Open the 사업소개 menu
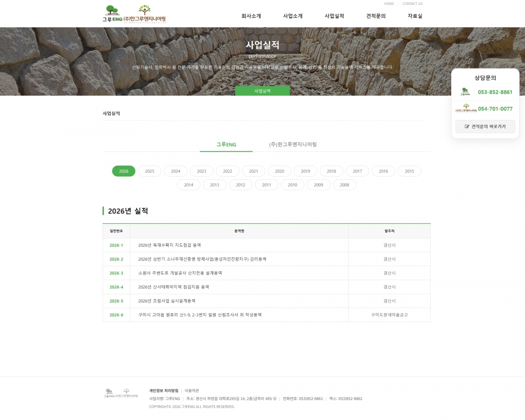The height and width of the screenshot is (420, 525). pyautogui.click(x=293, y=16)
